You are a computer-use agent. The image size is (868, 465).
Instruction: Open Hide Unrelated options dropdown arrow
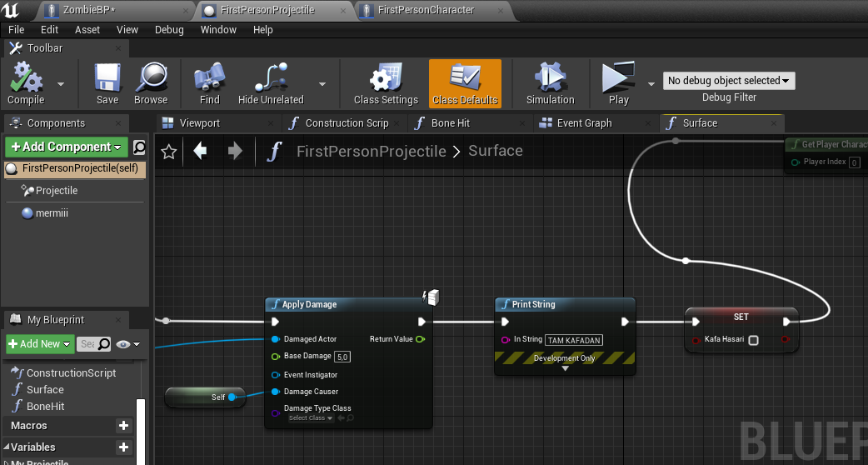pyautogui.click(x=322, y=84)
